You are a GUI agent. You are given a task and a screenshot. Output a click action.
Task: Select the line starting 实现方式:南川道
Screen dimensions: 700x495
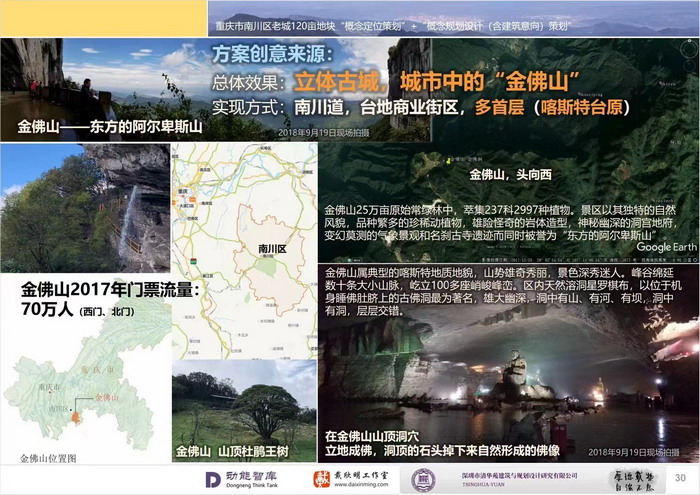pyautogui.click(x=421, y=108)
